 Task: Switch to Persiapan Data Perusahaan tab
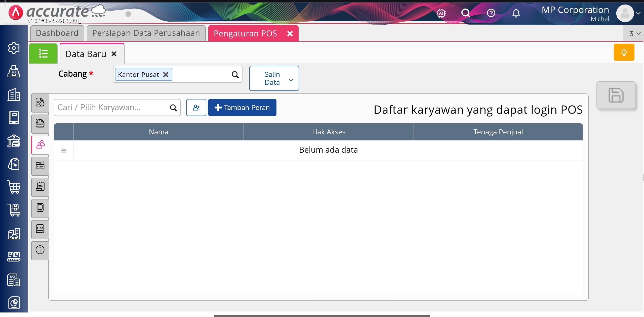pyautogui.click(x=146, y=33)
